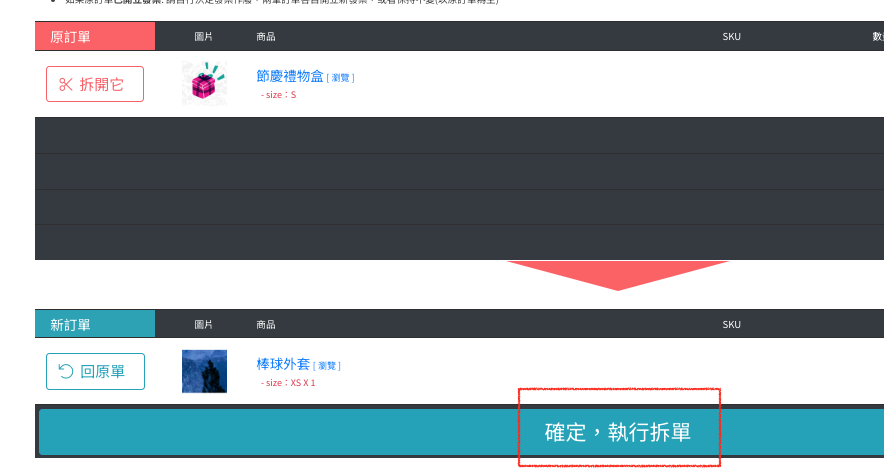Click 瀏覽 beside 節慶禮物盒
Screen dimensions: 884x470
pyautogui.click(x=341, y=78)
